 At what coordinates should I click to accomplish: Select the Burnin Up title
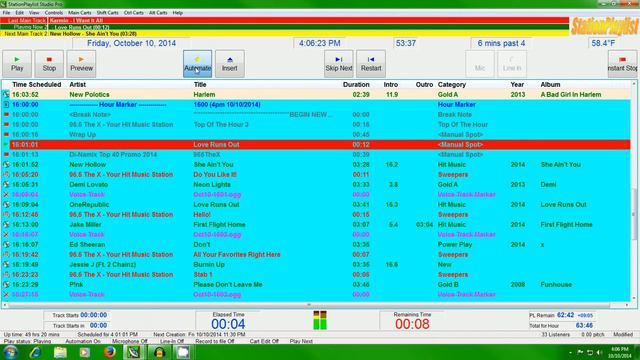coord(209,264)
